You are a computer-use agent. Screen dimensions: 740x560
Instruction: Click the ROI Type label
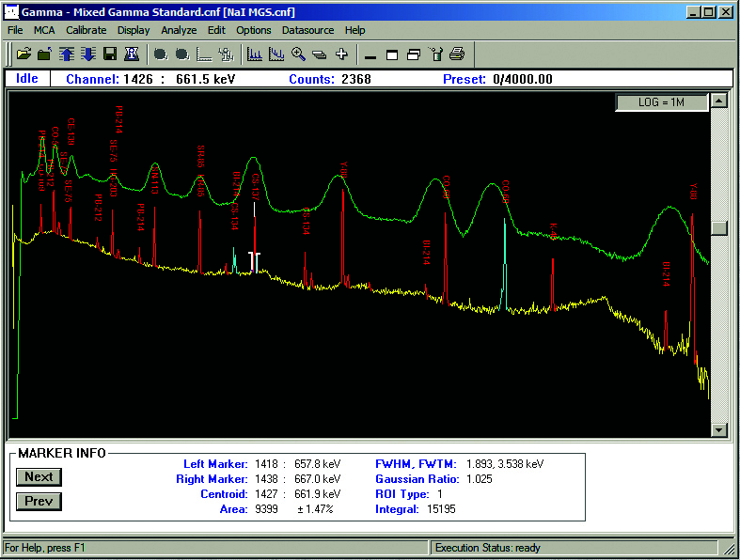pyautogui.click(x=402, y=494)
